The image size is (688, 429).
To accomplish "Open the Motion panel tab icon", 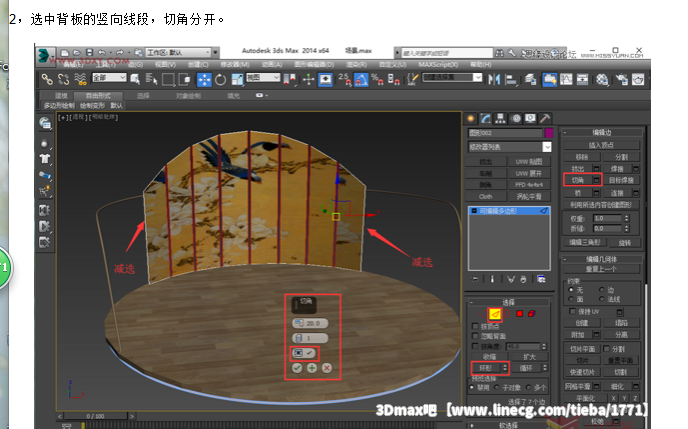I will 516,118.
